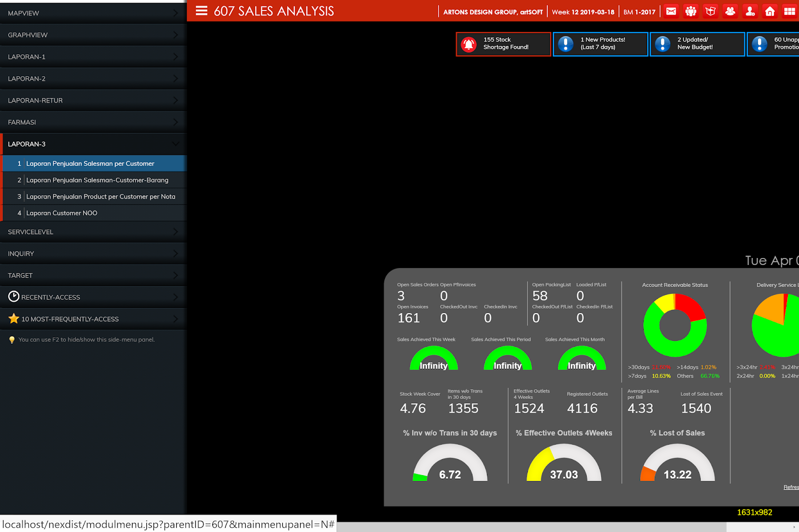Click the Account Receivable donut chart

coord(675,325)
